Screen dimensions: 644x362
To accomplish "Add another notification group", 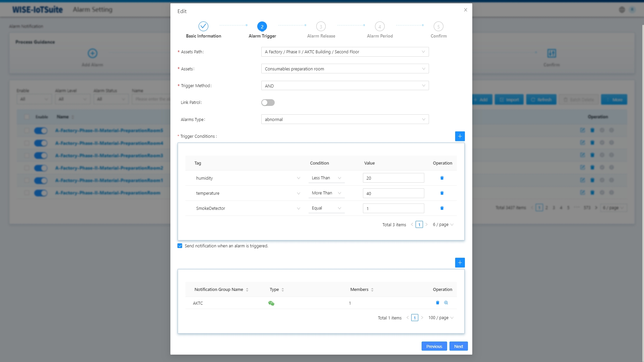I will pyautogui.click(x=460, y=262).
